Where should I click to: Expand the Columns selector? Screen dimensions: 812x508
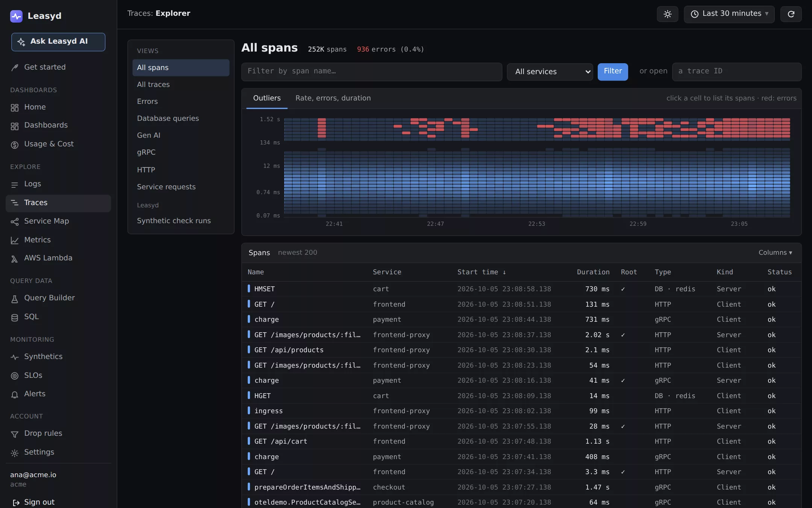[x=775, y=253]
